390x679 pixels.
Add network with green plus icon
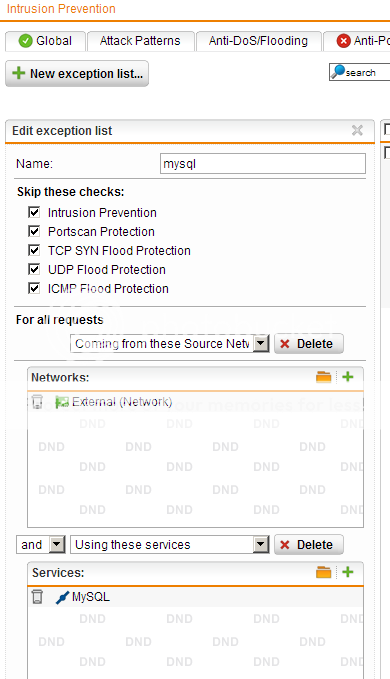click(348, 377)
